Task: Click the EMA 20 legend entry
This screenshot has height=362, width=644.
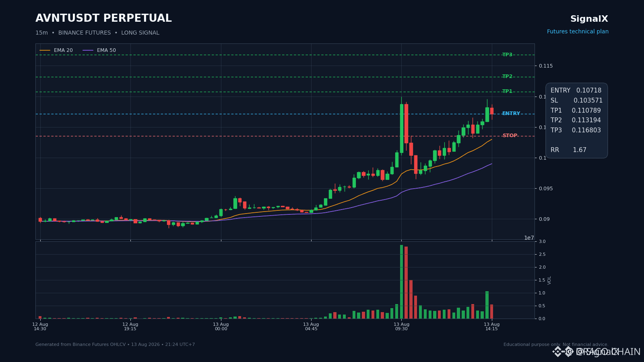Action: (56, 50)
